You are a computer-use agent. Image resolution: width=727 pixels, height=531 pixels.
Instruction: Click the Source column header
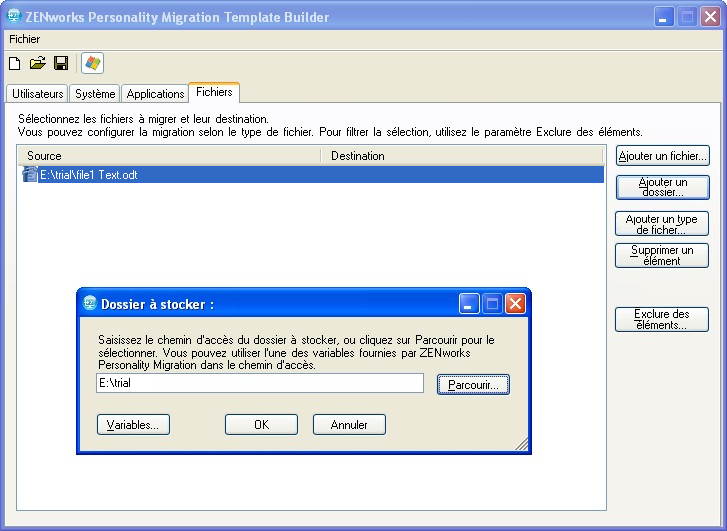(169, 156)
